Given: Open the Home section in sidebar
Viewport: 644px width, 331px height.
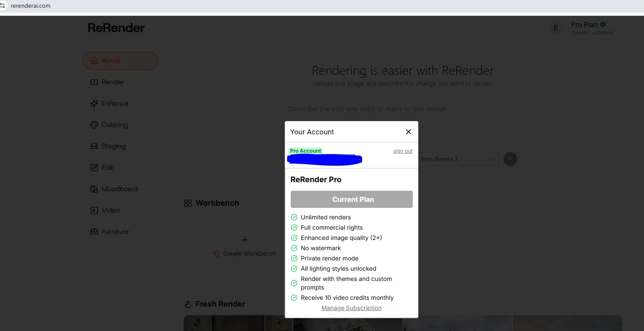Looking at the screenshot, I should (x=120, y=61).
